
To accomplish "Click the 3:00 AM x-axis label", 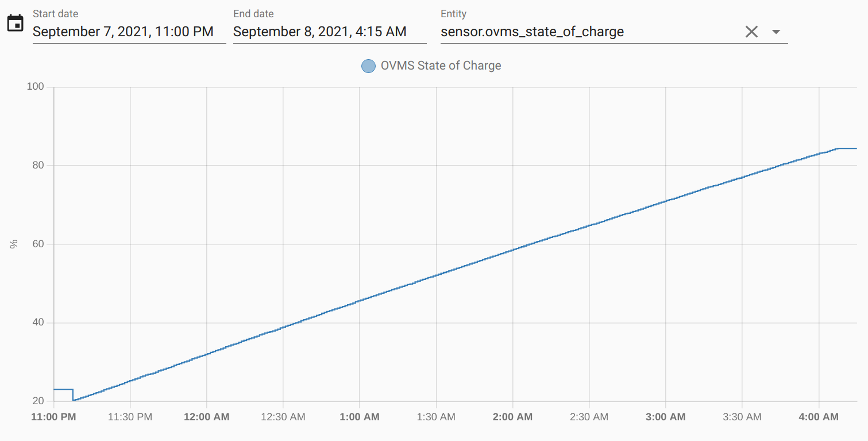I will [665, 417].
